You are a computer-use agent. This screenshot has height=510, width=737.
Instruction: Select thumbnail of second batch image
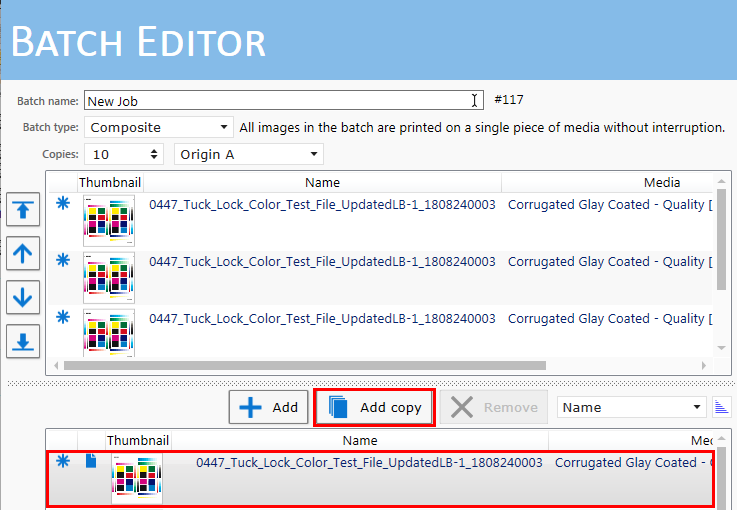tap(108, 276)
